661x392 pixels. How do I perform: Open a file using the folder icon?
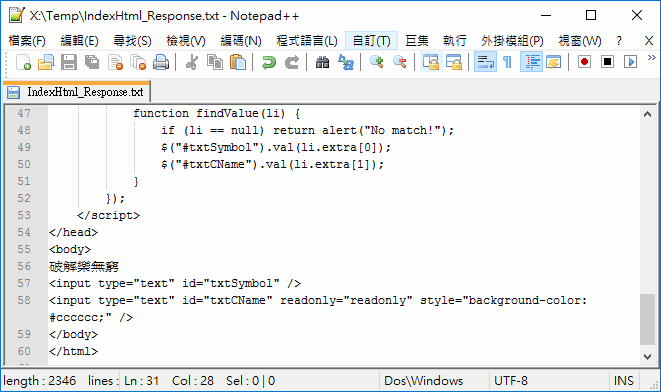(x=46, y=62)
